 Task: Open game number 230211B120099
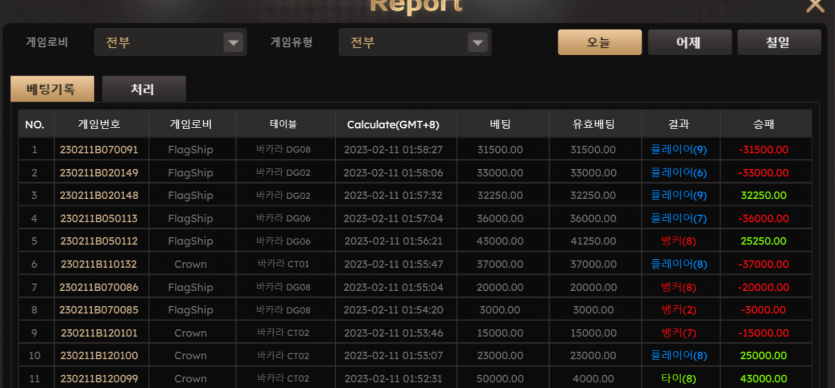click(x=99, y=379)
